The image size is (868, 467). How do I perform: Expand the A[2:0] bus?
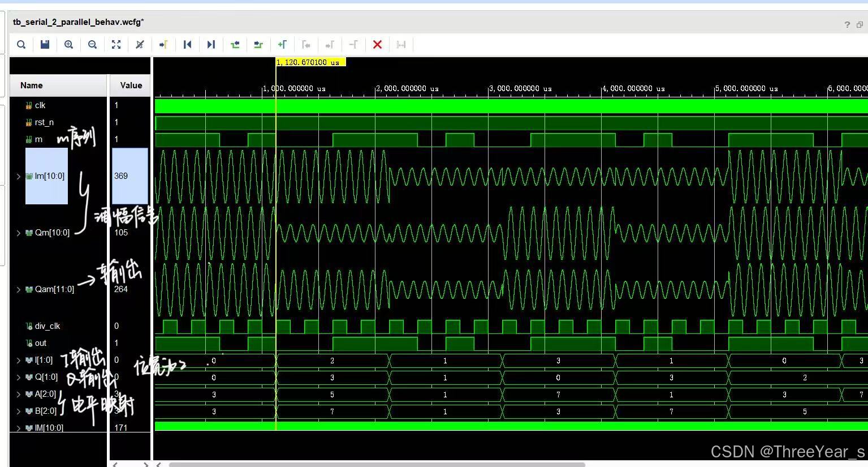18,394
